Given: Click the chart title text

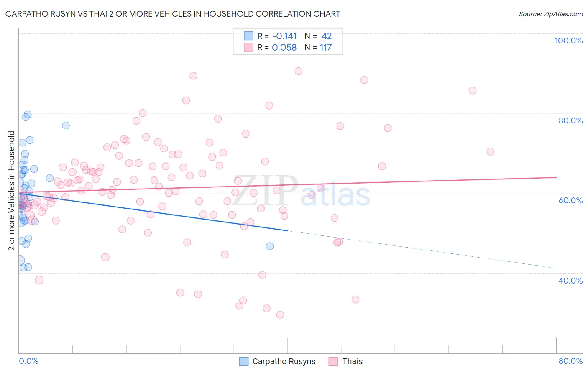Looking at the screenshot, I should [x=173, y=14].
